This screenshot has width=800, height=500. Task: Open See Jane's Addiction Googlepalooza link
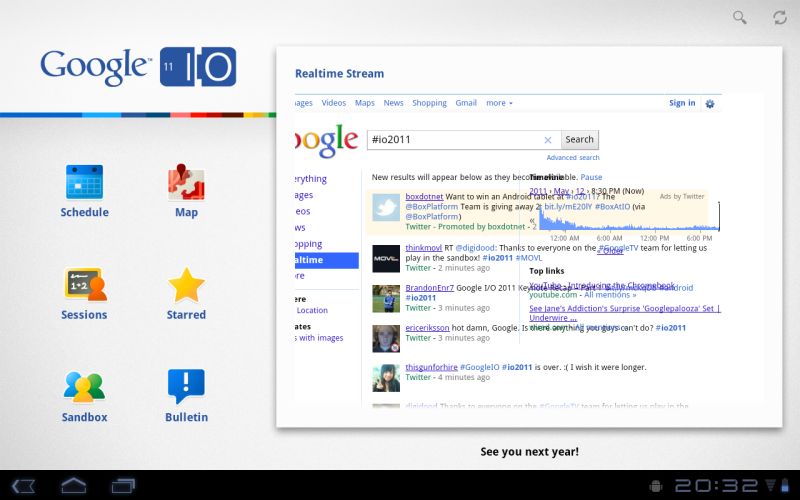[x=625, y=313]
